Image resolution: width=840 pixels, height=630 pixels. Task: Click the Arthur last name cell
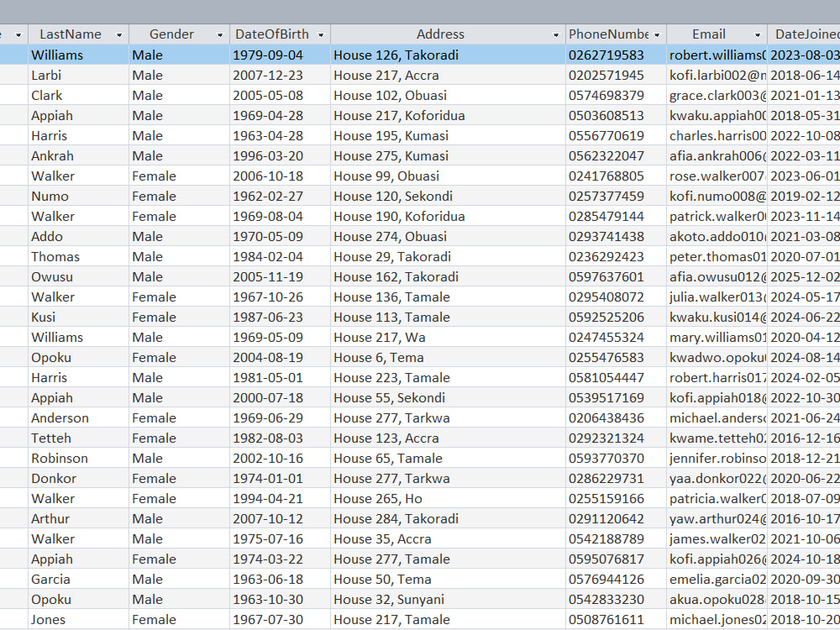(x=78, y=518)
